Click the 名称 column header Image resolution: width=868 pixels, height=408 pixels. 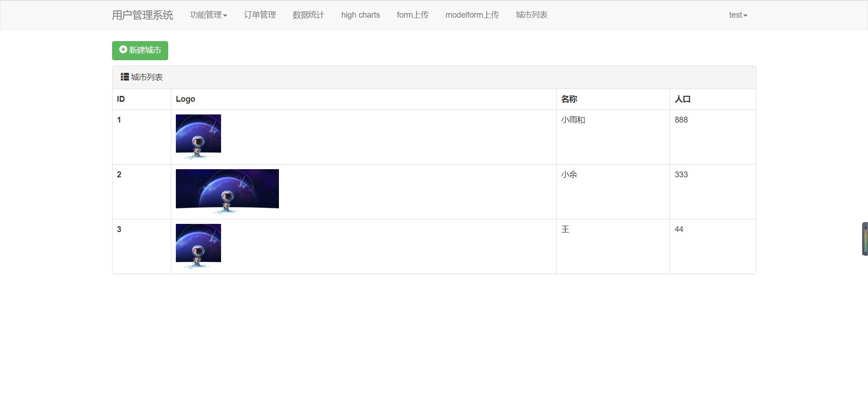pos(568,99)
